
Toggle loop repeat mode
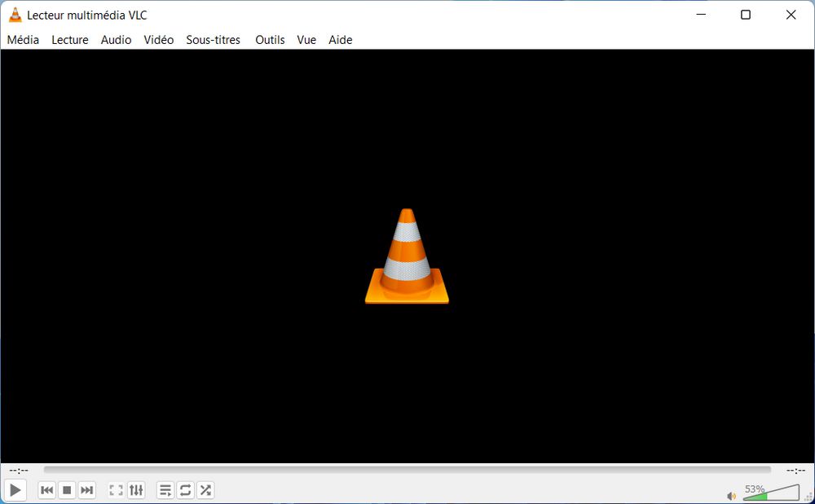[x=186, y=490]
